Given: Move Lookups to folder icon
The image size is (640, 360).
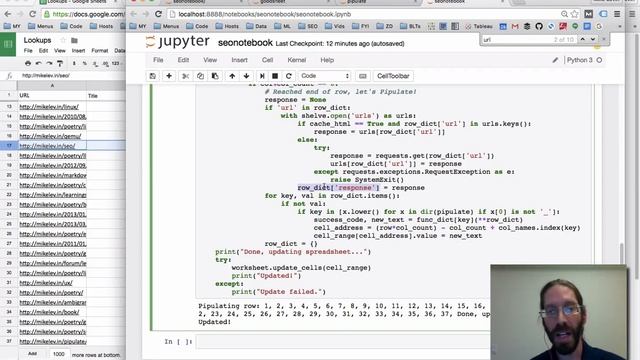Looking at the screenshot, I should coord(74,40).
